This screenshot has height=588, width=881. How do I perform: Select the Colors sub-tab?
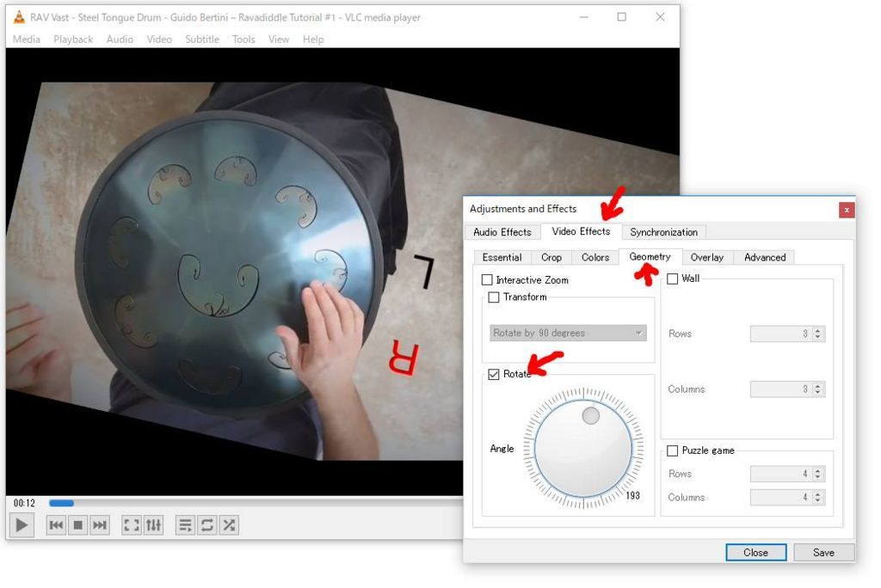pyautogui.click(x=595, y=257)
